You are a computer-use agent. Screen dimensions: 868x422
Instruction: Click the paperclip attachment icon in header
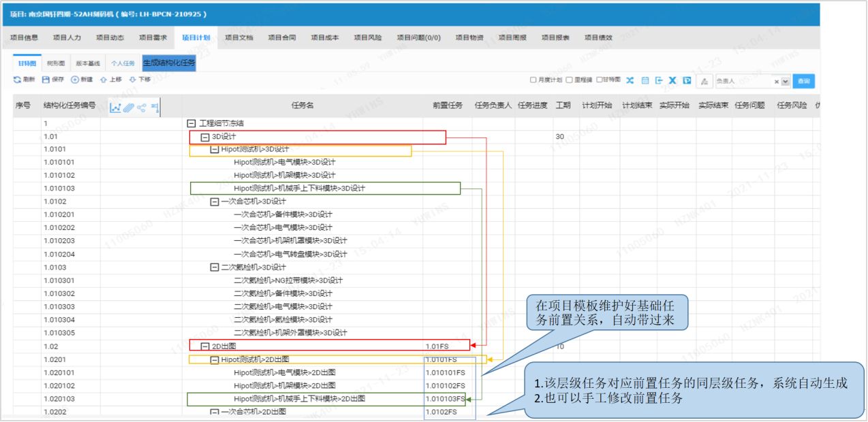pos(129,108)
